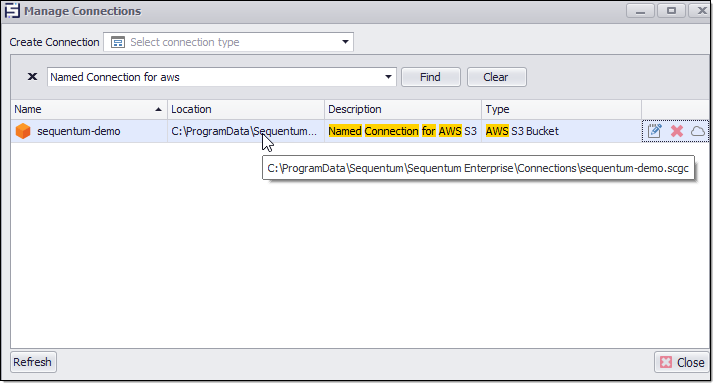
Task: Click the Refresh button
Action: point(33,362)
